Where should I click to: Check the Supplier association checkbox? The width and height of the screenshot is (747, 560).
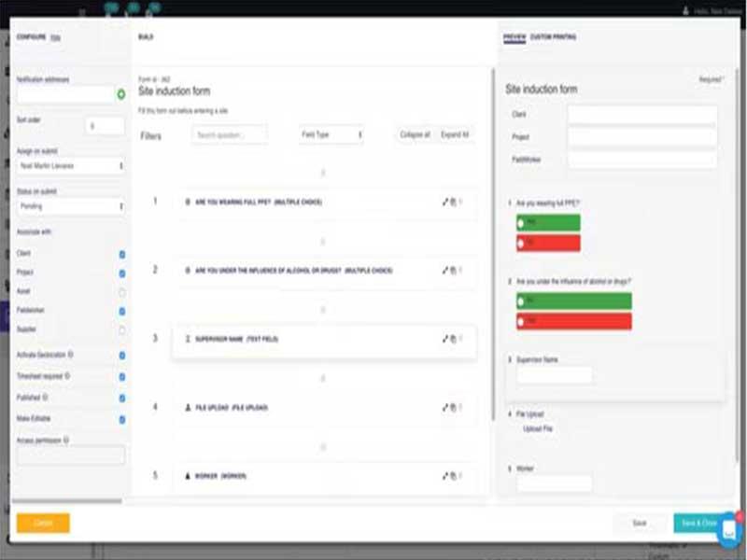[x=122, y=330]
